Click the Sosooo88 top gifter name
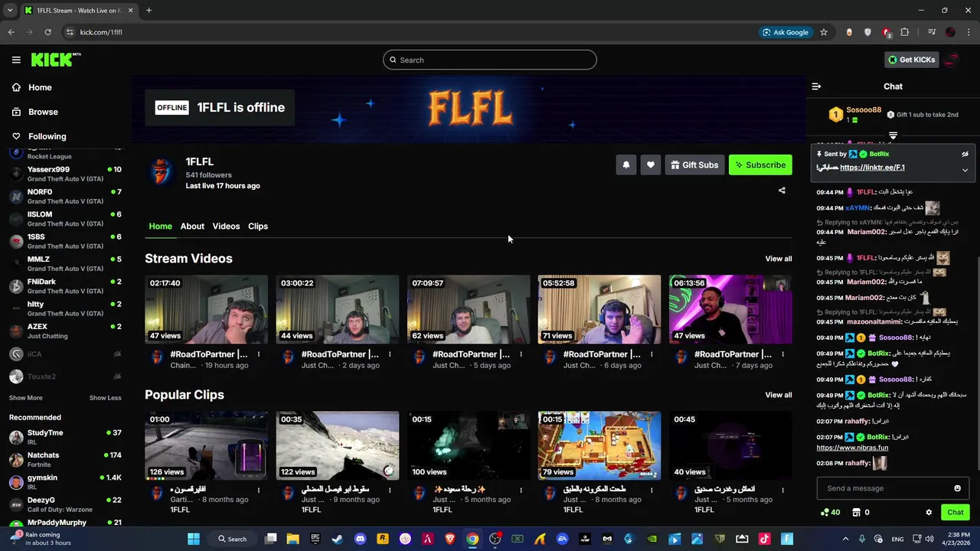The width and height of the screenshot is (980, 551). (864, 110)
